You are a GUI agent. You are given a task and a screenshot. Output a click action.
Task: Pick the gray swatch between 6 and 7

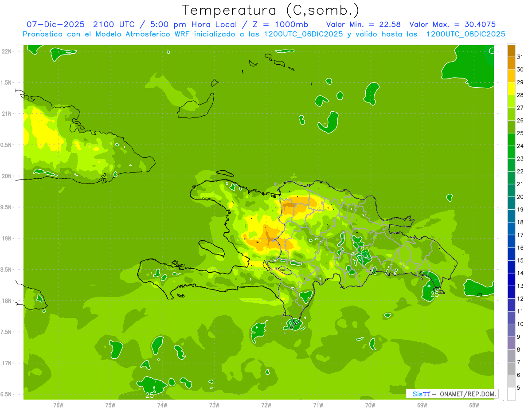[512, 368]
